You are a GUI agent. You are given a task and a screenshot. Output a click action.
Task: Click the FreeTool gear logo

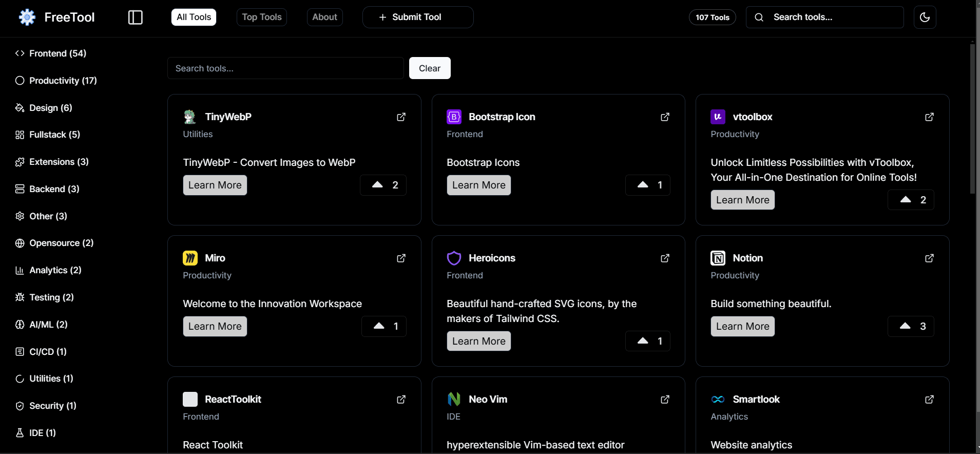pyautogui.click(x=27, y=17)
